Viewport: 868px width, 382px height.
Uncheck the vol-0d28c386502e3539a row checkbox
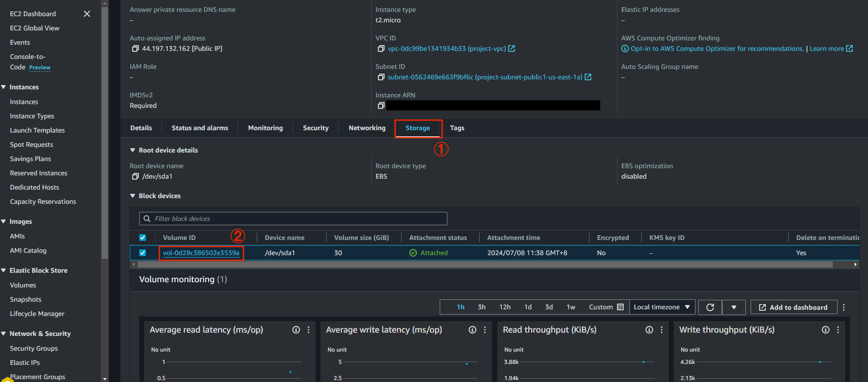pyautogui.click(x=143, y=253)
